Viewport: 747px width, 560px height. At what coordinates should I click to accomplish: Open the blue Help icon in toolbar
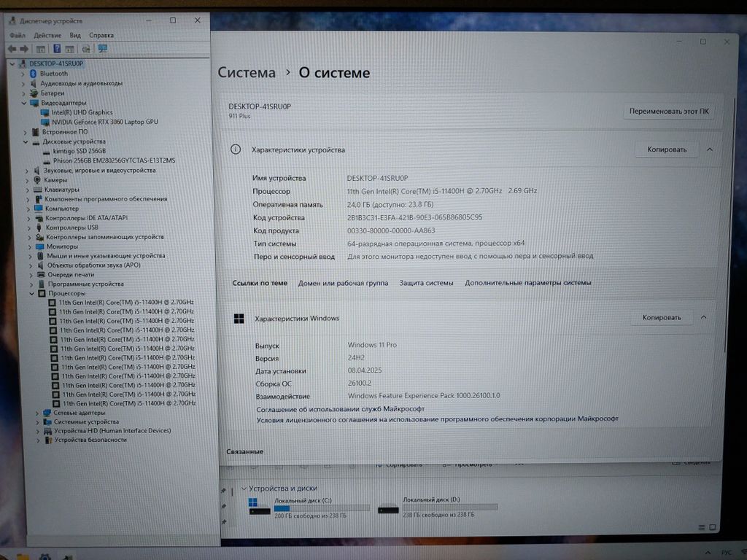point(56,49)
